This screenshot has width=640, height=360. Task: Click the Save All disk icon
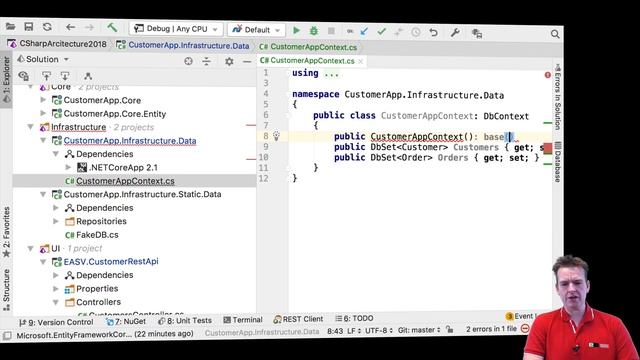point(29,27)
